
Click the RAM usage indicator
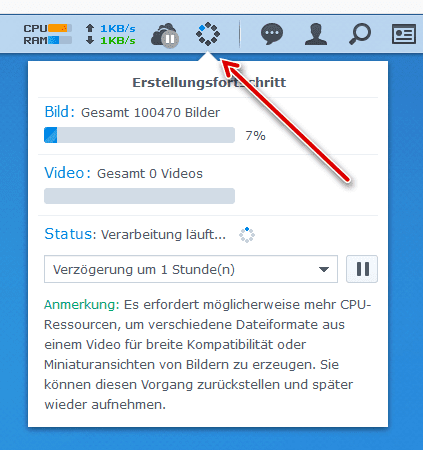[48, 40]
